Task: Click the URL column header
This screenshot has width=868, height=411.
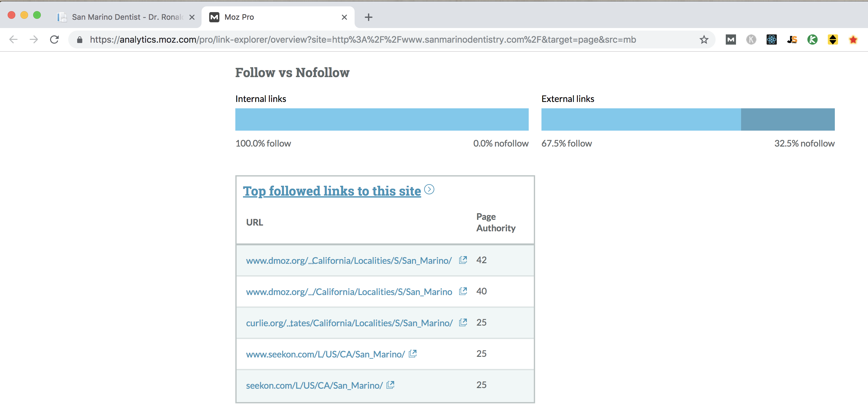Action: tap(254, 222)
